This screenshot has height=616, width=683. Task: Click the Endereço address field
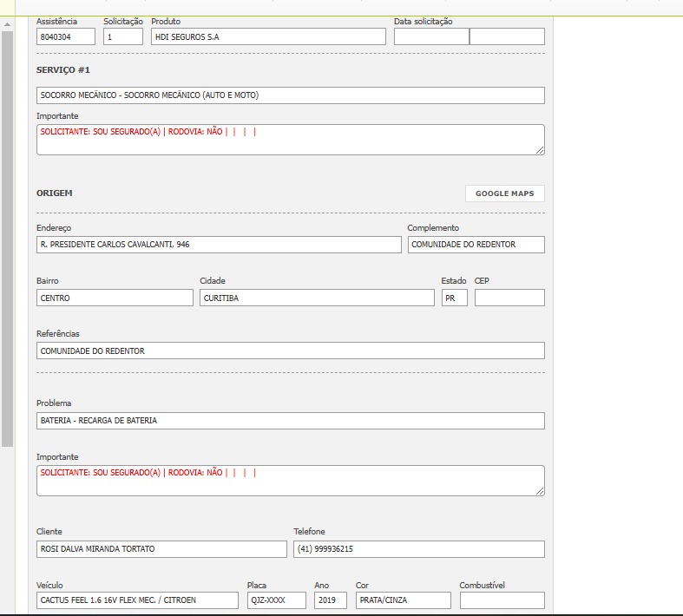pos(219,245)
